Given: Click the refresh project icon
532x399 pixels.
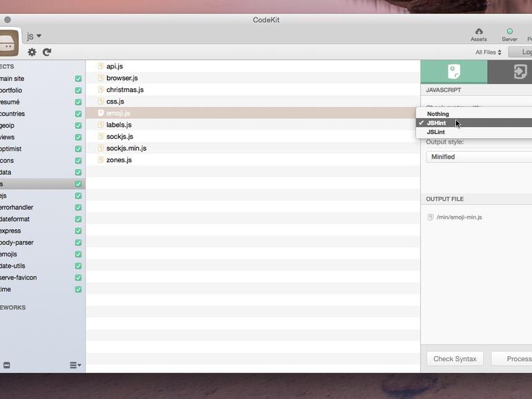Looking at the screenshot, I should click(x=47, y=52).
